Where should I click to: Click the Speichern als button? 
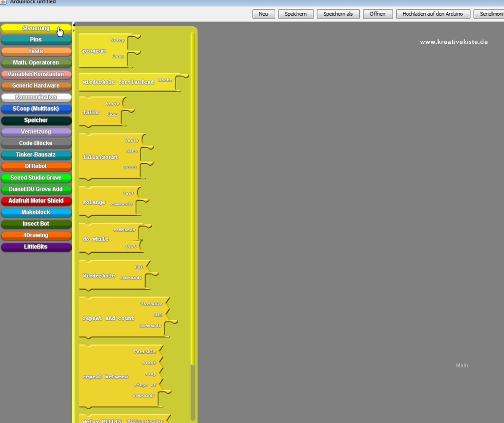[x=338, y=14]
